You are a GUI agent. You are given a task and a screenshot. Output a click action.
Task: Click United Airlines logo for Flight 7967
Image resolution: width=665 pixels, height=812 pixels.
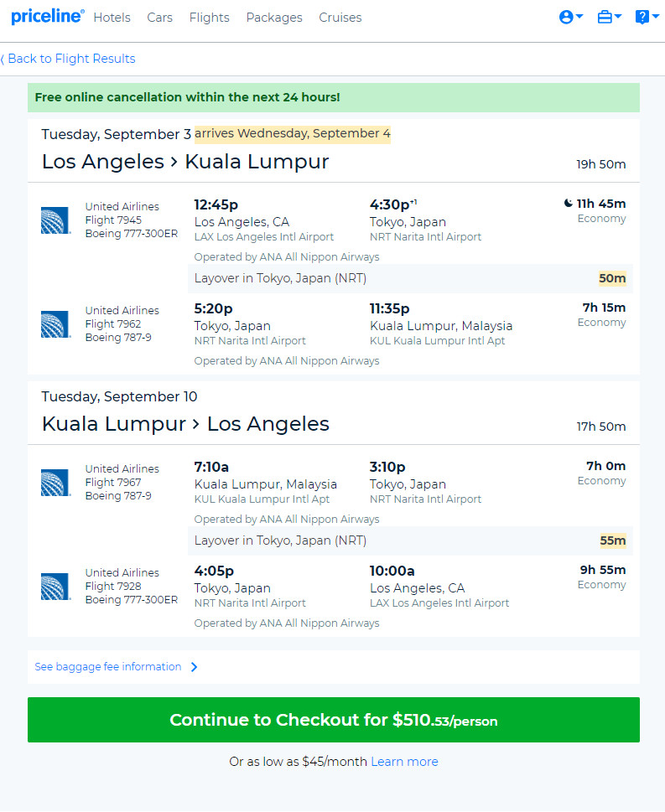point(55,483)
